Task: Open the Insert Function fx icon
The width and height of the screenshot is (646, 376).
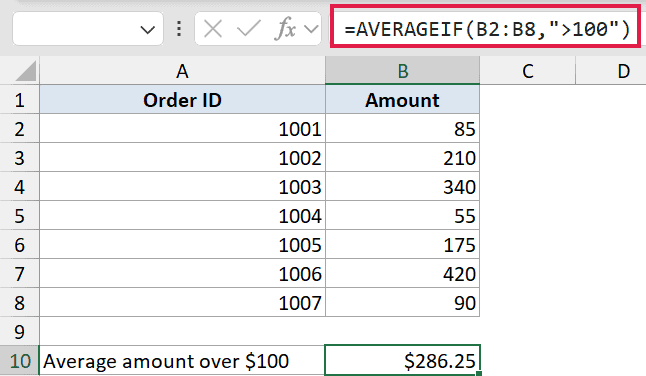Action: (285, 29)
